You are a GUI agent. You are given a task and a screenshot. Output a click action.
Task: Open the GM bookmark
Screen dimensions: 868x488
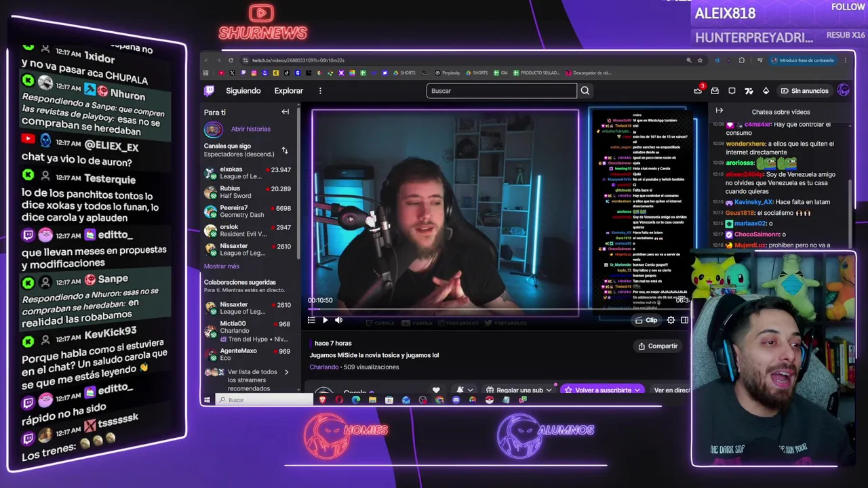click(500, 73)
